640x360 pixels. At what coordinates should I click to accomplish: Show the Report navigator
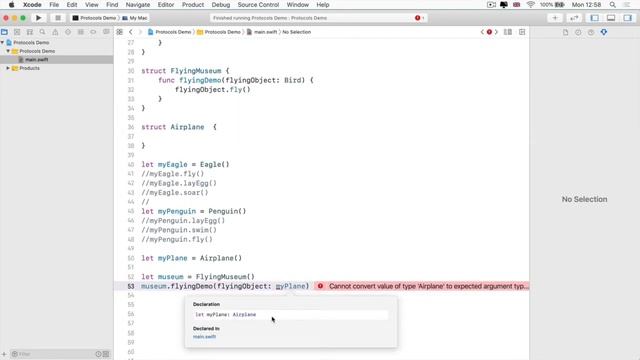(106, 32)
